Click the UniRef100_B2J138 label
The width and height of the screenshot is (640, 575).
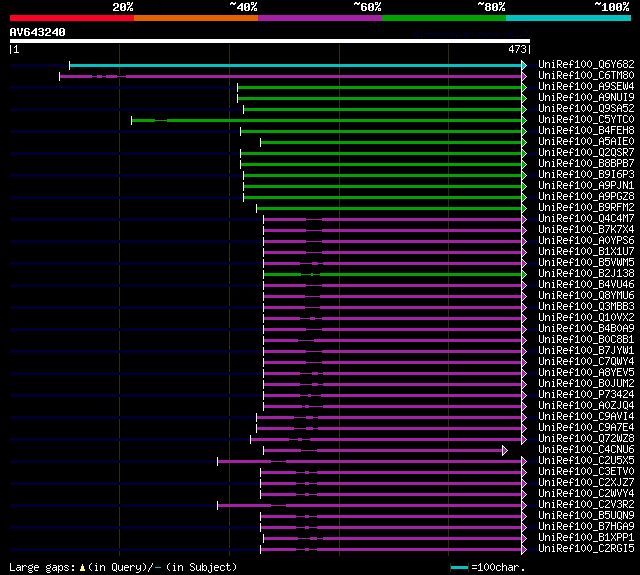[x=586, y=274]
